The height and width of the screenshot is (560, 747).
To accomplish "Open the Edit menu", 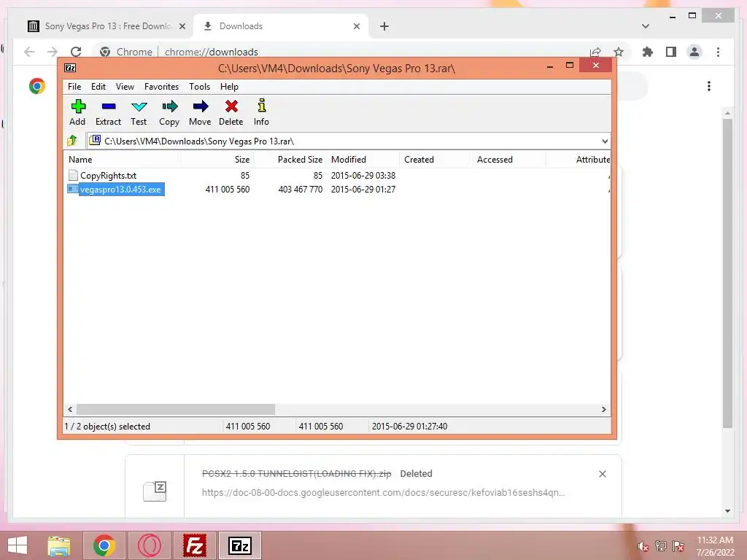I will point(98,87).
